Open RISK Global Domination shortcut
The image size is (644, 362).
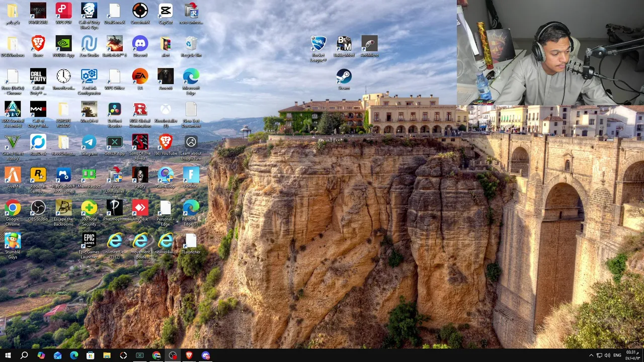[140, 114]
